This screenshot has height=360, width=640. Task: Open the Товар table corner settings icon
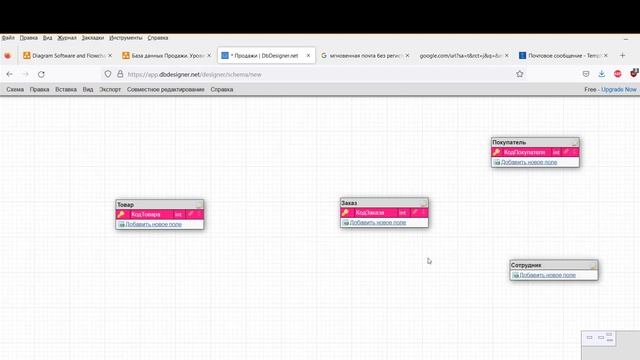tap(199, 204)
